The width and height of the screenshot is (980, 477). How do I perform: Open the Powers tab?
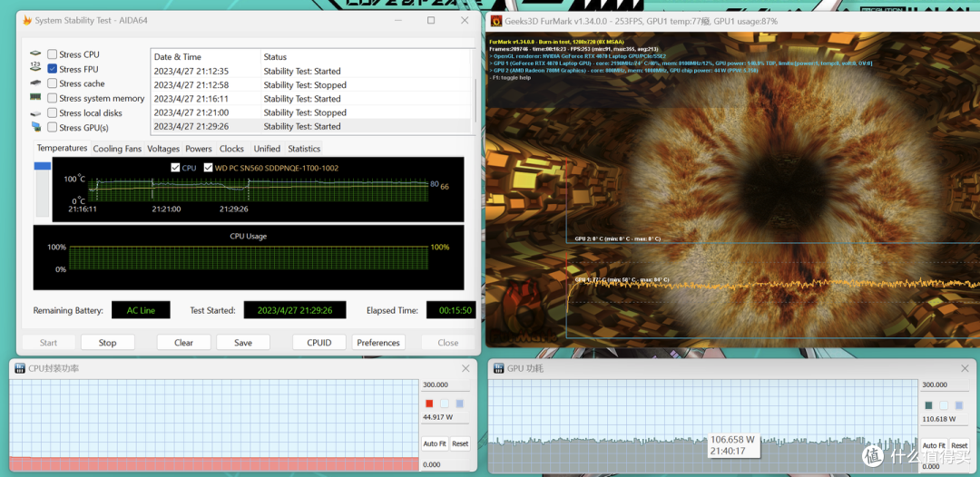coord(199,149)
